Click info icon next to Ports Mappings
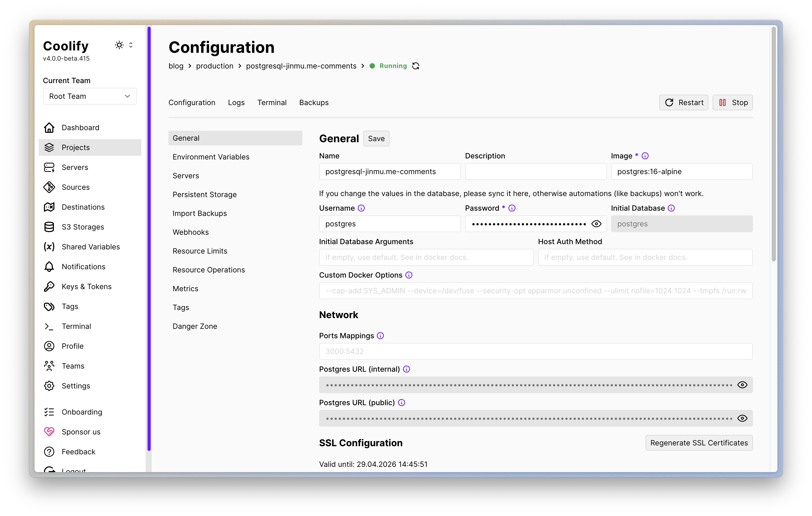This screenshot has height=516, width=812. coord(380,336)
